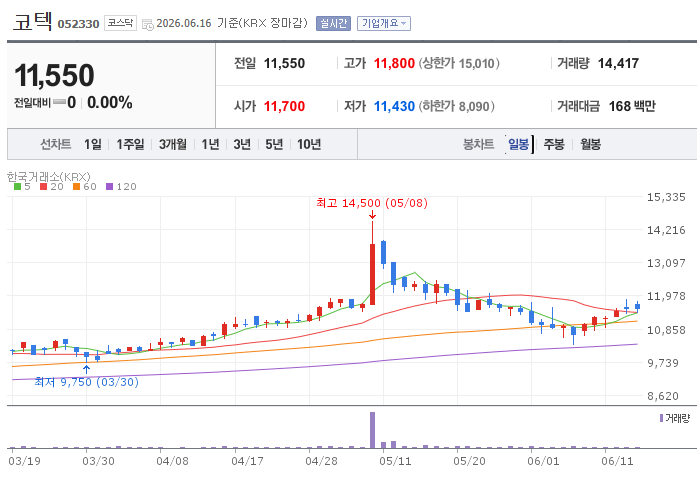697x477 pixels.
Task: Click the 코스닥 market badge
Action: [x=120, y=23]
